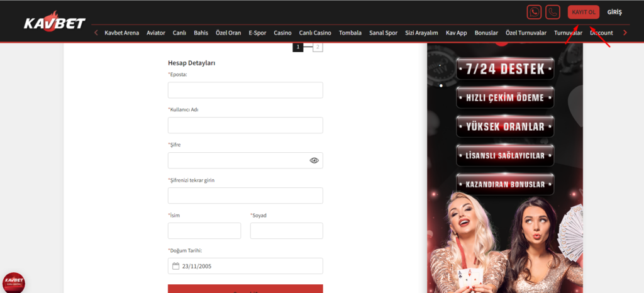Screen dimensions: 644x293
Task: Click HIZLI ÇEKİM ÖDEME banner button
Action: (505, 97)
